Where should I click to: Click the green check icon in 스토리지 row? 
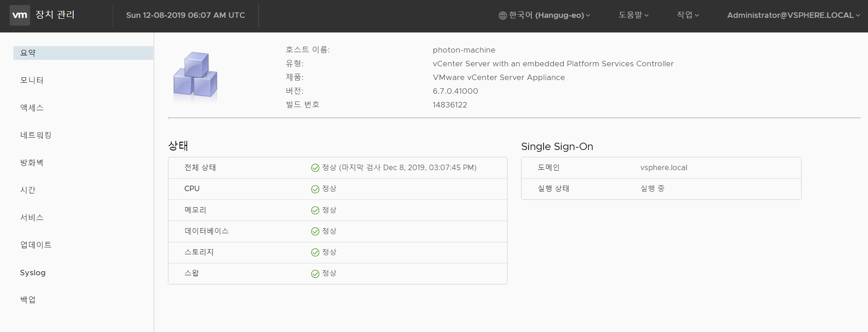(315, 252)
